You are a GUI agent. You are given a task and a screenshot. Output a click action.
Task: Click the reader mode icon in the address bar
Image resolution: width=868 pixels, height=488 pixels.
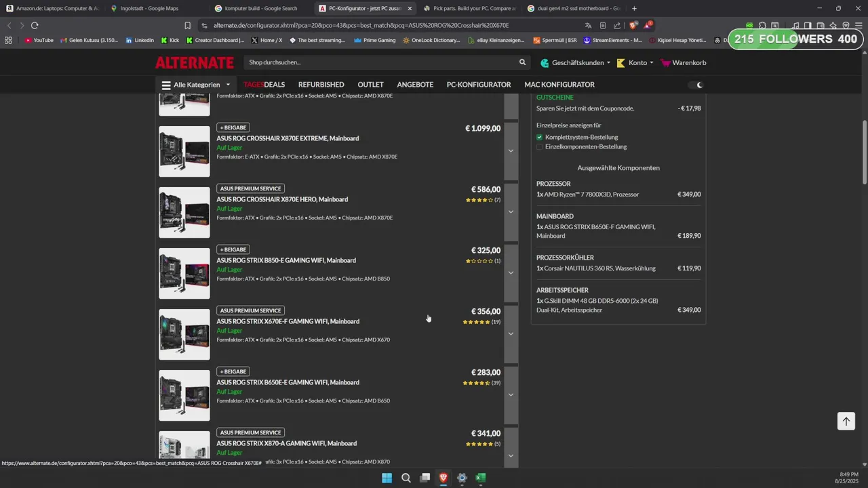coord(603,25)
